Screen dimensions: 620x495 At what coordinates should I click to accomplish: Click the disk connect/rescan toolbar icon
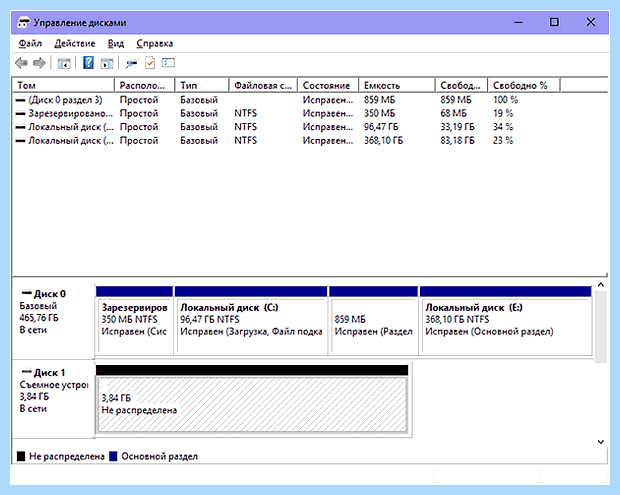(131, 63)
